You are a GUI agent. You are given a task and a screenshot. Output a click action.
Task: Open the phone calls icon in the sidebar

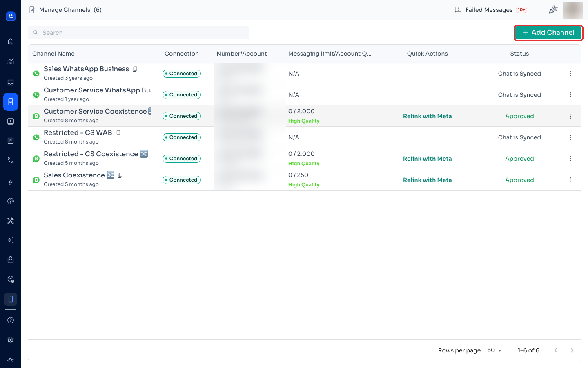coord(11,160)
